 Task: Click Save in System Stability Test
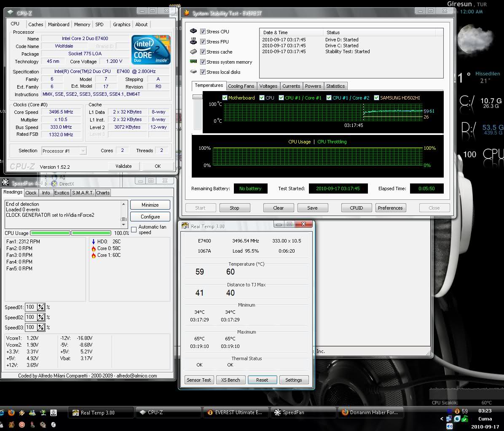(x=312, y=208)
